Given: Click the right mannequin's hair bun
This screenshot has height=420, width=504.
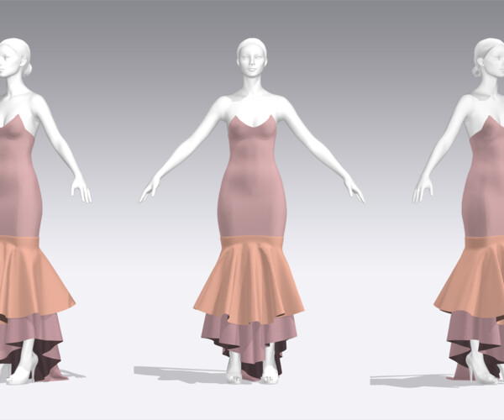Looking at the screenshot, I should click(x=476, y=71).
